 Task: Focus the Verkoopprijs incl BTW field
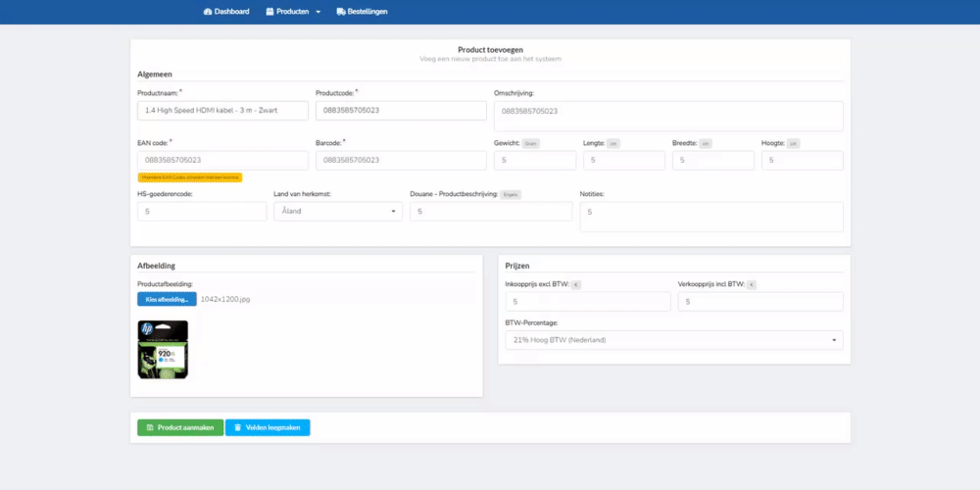pos(760,301)
